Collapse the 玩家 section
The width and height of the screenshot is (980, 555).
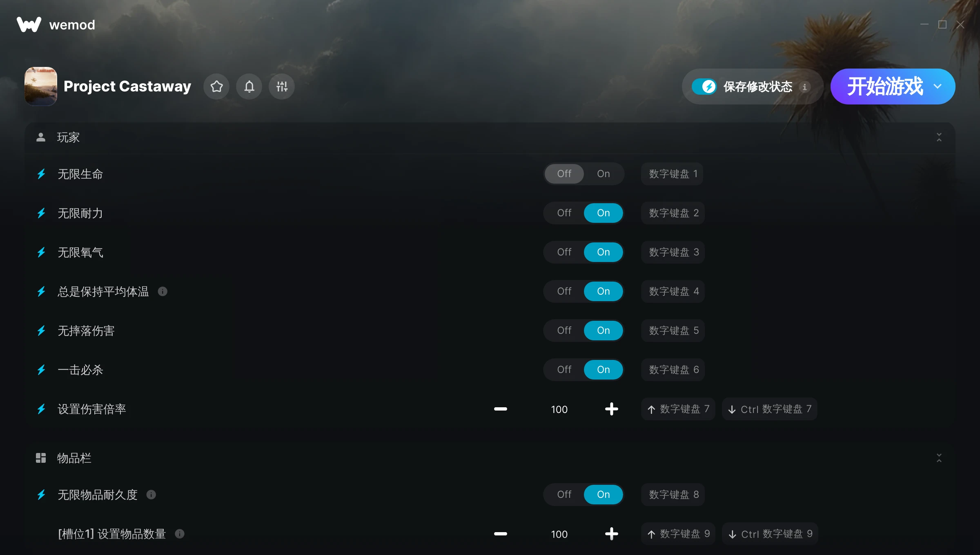(x=939, y=137)
